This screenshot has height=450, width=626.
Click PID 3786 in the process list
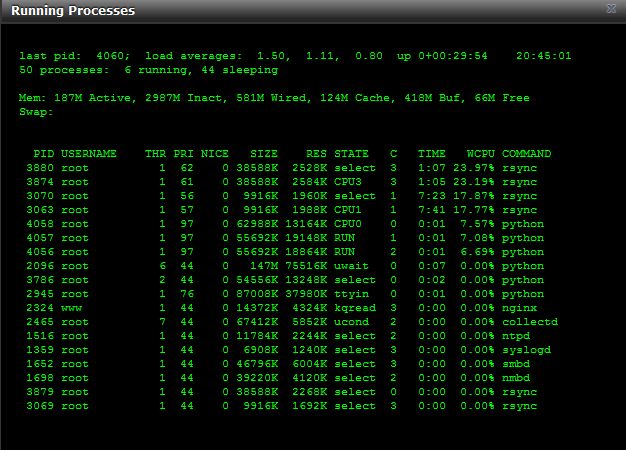40,280
